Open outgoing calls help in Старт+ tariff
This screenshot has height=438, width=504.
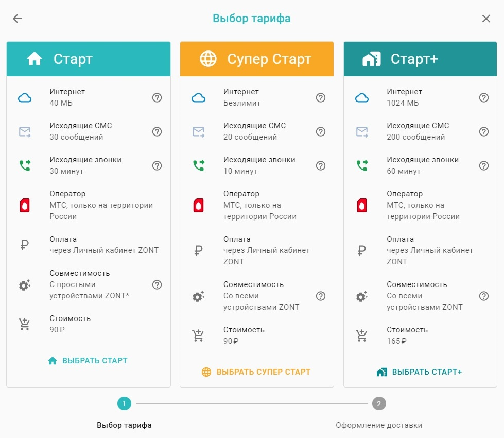484,165
